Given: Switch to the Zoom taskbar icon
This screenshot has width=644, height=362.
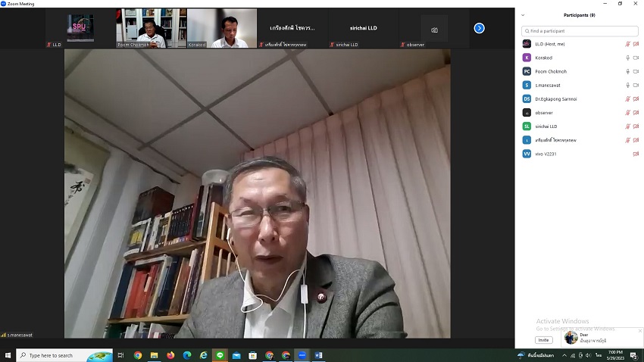Looking at the screenshot, I should coord(302,355).
